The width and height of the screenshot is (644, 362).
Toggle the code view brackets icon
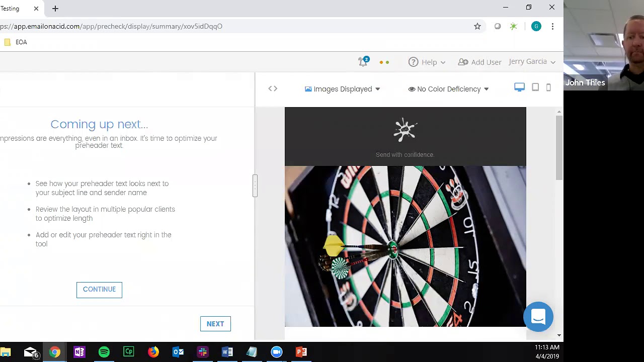[273, 88]
